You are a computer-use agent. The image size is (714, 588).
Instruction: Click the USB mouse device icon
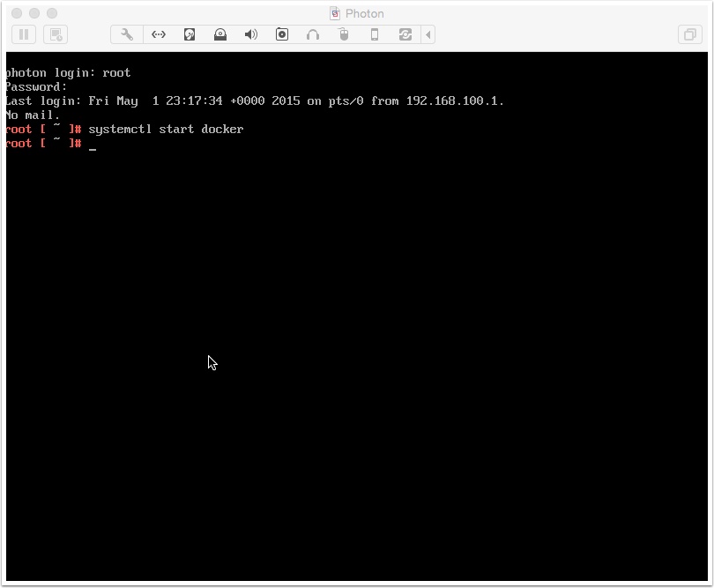click(x=344, y=34)
